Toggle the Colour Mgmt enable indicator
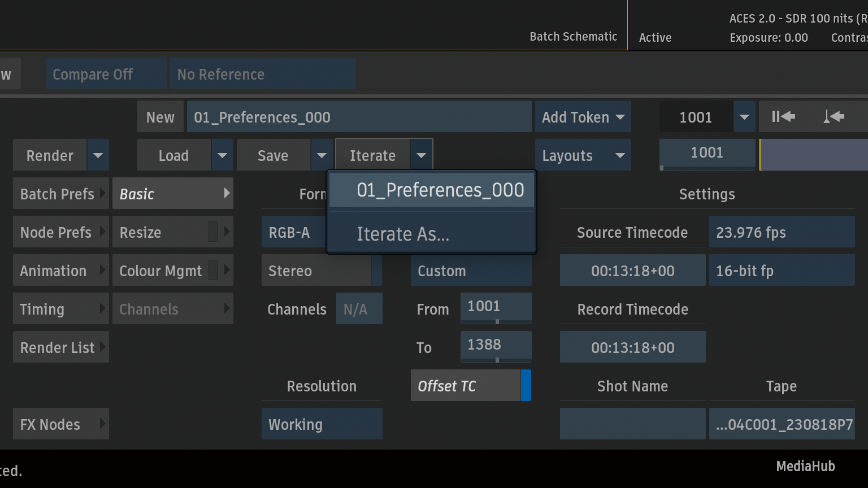The width and height of the screenshot is (868, 488). coord(213,271)
